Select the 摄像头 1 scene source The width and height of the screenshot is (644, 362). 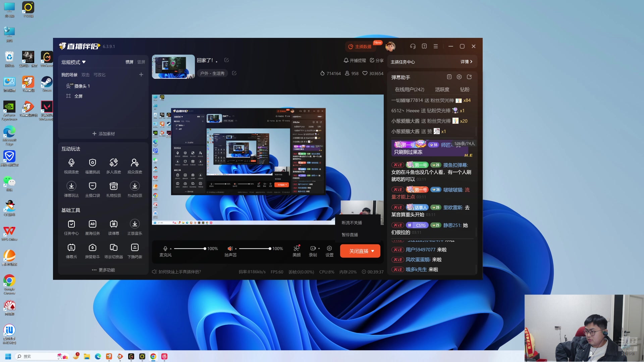click(x=82, y=86)
